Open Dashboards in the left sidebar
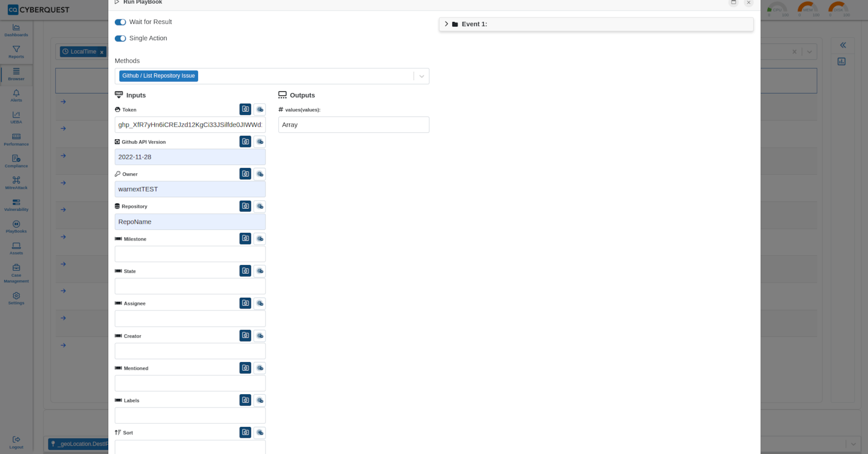 [16, 30]
